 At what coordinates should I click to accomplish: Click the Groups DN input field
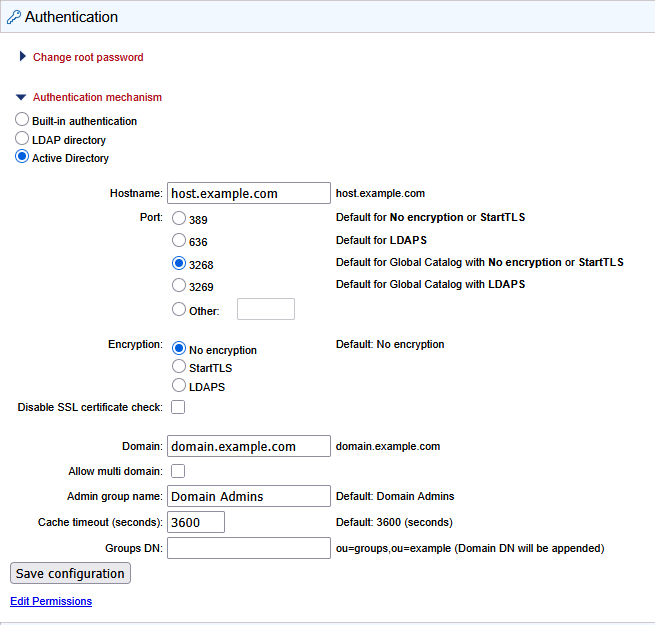249,548
